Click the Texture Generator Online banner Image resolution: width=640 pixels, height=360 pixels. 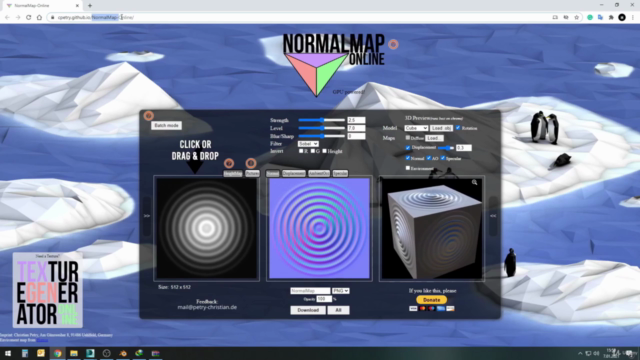pyautogui.click(x=48, y=290)
